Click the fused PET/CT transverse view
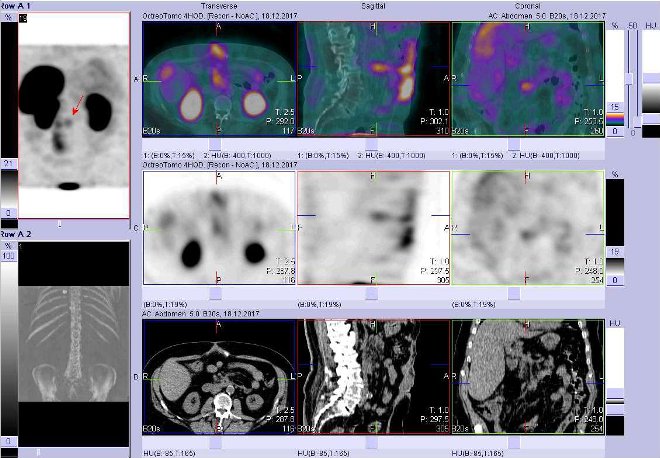This screenshot has width=660, height=458. coord(220,79)
